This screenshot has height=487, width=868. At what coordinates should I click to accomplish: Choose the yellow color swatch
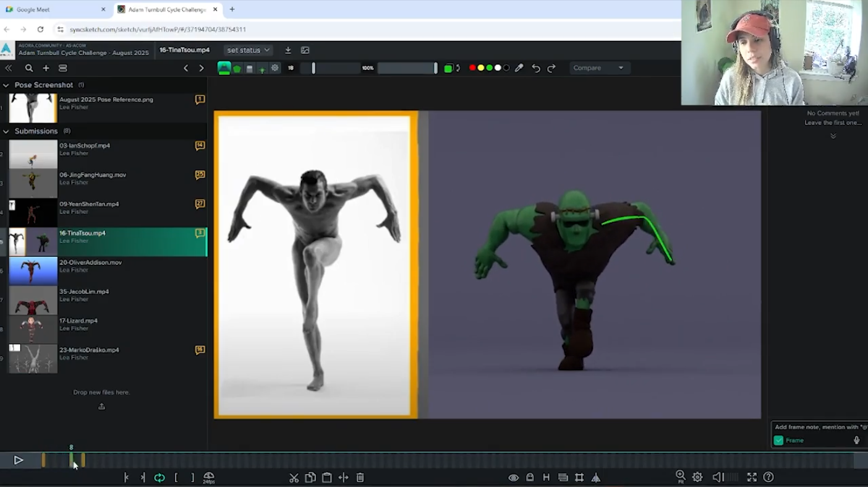point(481,68)
